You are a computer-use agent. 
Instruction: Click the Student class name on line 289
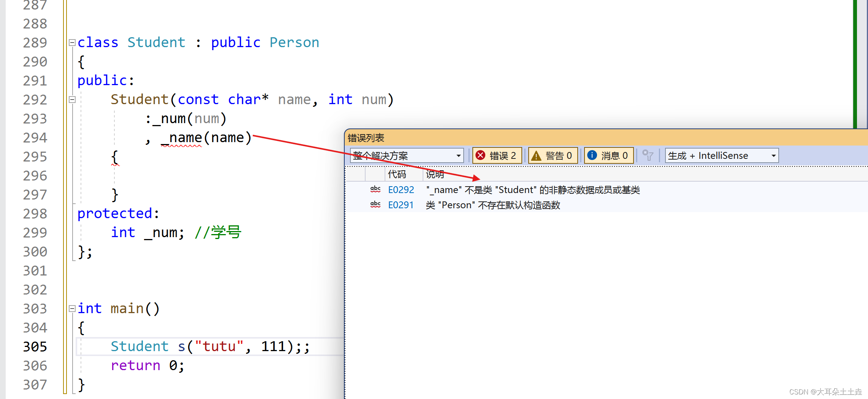tap(156, 43)
